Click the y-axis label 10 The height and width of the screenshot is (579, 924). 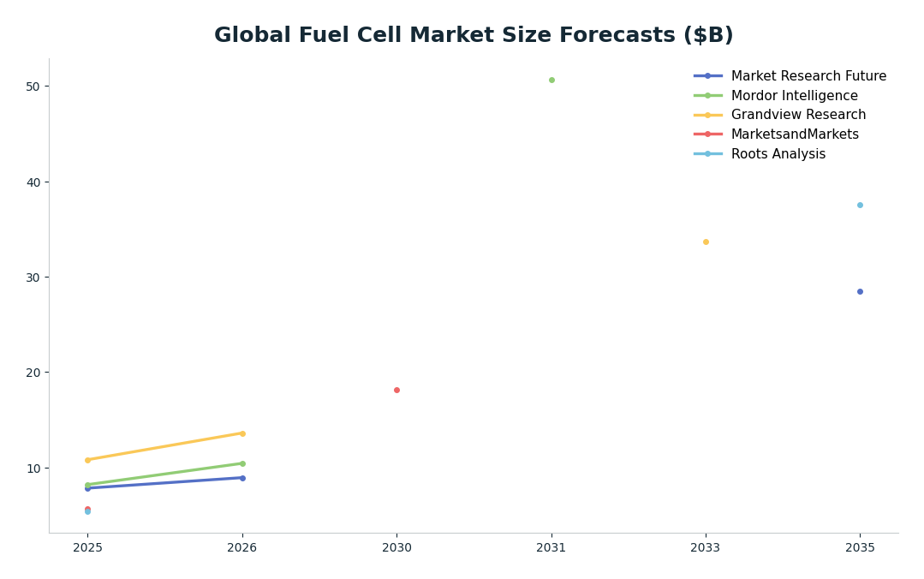(x=33, y=469)
